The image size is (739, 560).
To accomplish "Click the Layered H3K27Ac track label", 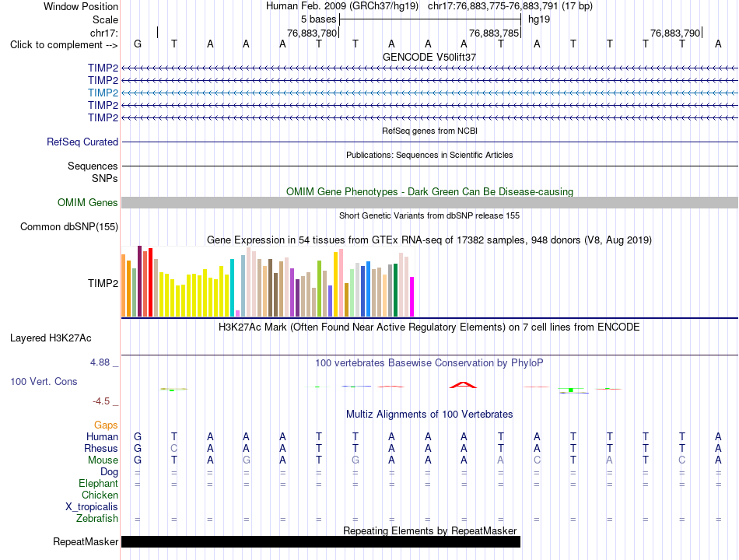I will click(x=51, y=338).
